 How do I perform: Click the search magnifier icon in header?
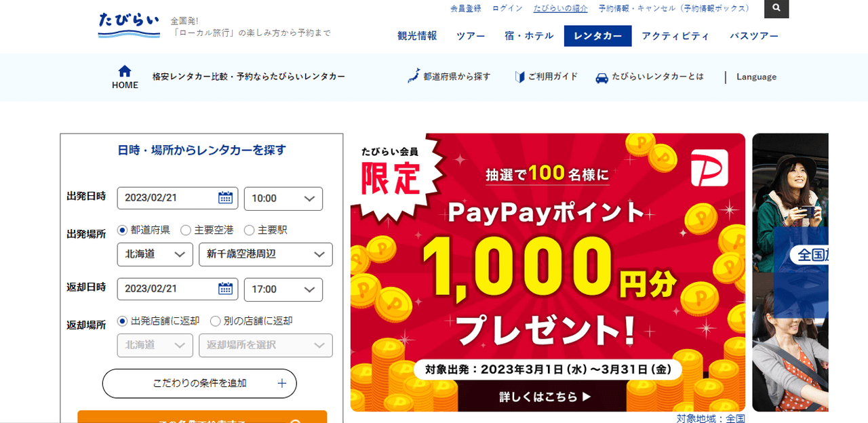coord(776,9)
